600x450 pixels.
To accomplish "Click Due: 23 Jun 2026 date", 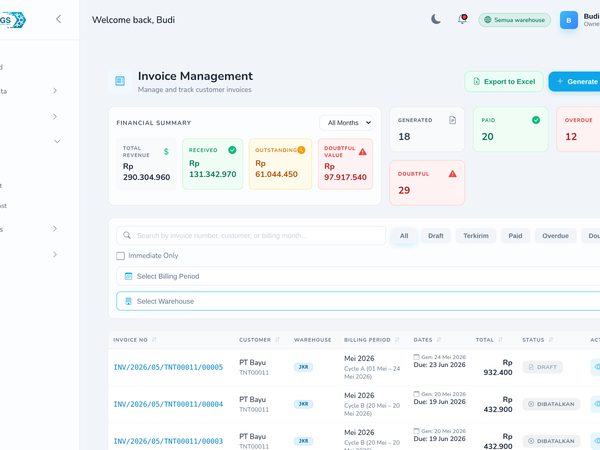I will pyautogui.click(x=439, y=365).
